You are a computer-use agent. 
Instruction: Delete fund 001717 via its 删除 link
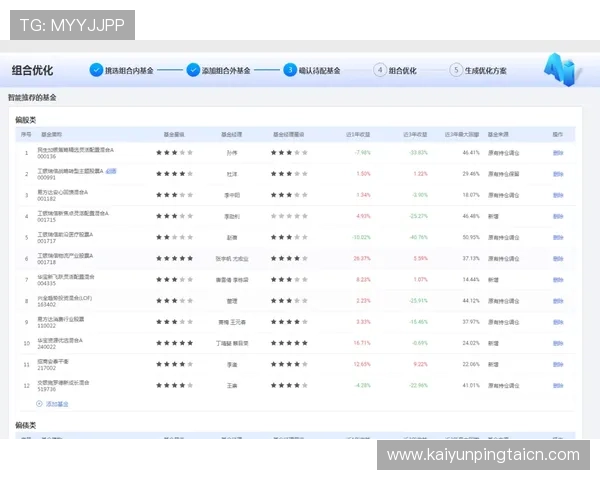(x=558, y=237)
